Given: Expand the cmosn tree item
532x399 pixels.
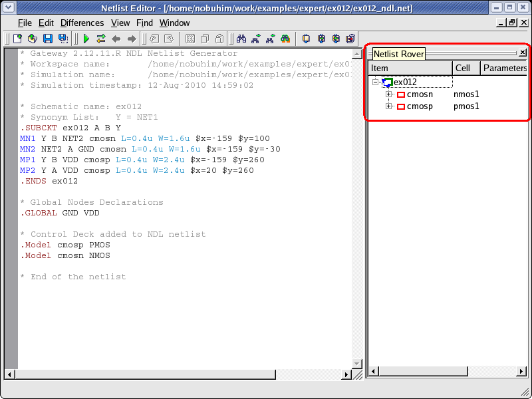Looking at the screenshot, I should [x=389, y=94].
